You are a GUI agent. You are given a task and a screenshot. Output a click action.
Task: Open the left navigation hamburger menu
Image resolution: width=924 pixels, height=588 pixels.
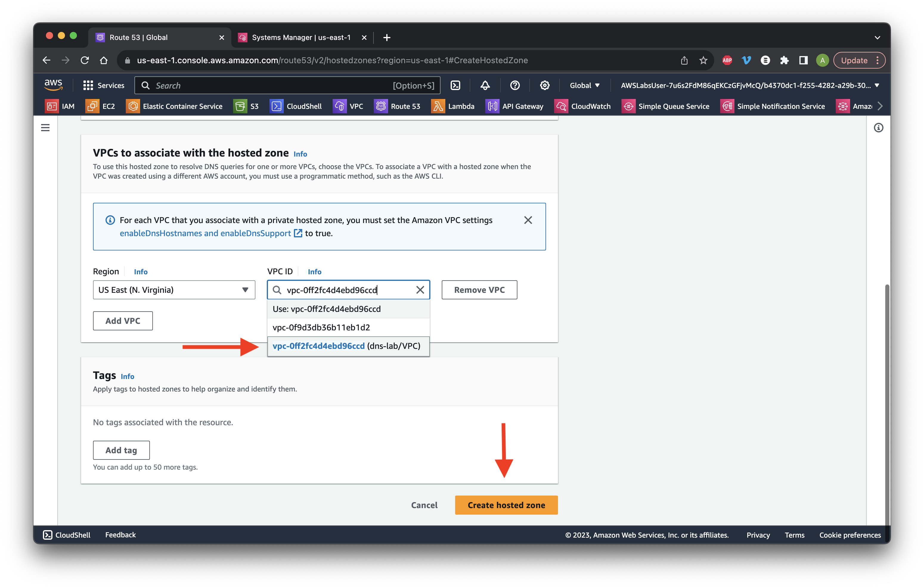pos(45,127)
